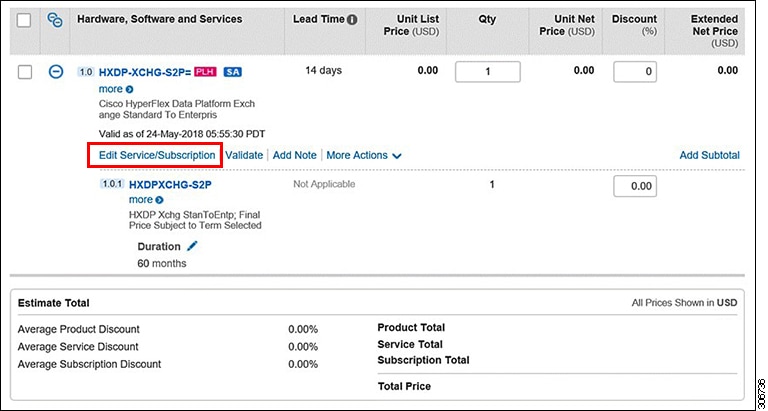Click the Unit Net Price column header

pyautogui.click(x=567, y=25)
